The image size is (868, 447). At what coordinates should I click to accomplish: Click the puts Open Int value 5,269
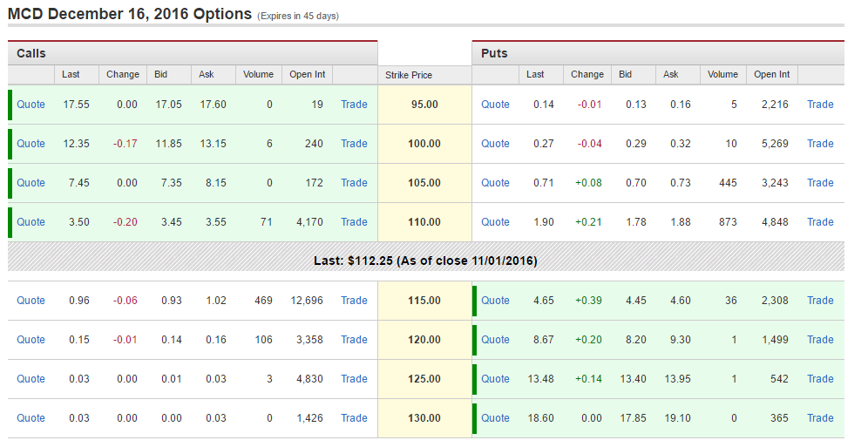(775, 144)
